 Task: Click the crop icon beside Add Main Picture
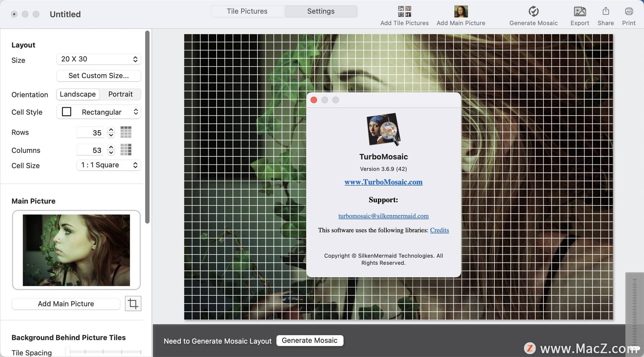pyautogui.click(x=133, y=304)
